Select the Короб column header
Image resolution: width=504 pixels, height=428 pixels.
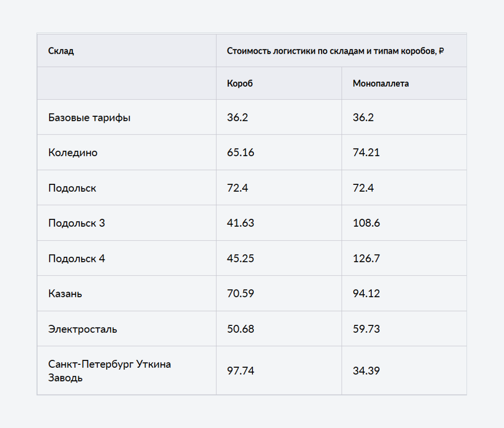coord(240,83)
